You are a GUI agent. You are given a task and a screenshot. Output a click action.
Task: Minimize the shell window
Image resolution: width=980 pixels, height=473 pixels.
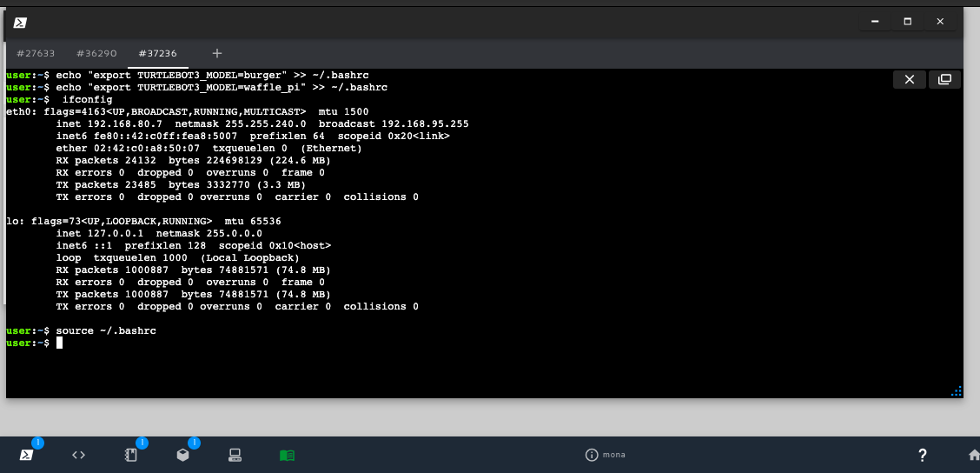pos(875,21)
